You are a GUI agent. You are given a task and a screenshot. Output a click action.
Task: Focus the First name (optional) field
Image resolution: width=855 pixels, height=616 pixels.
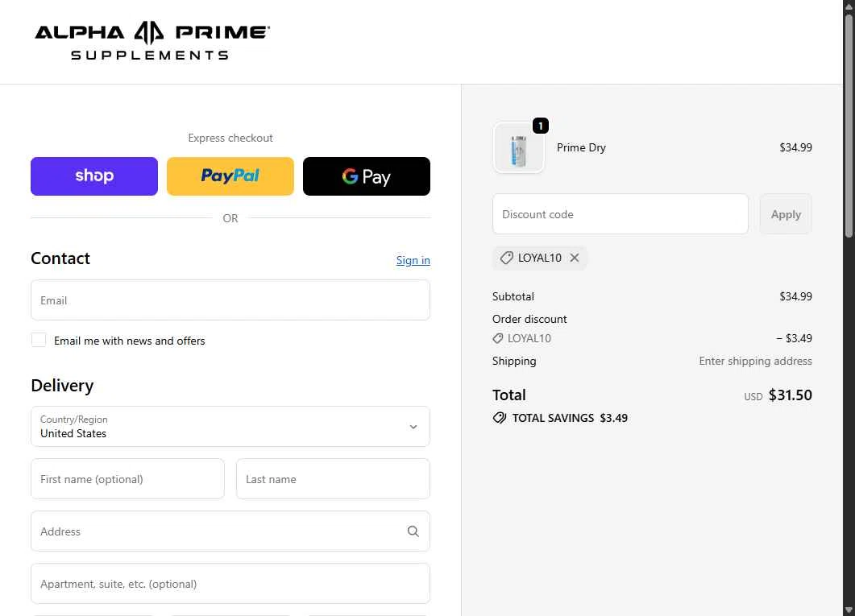coord(127,479)
